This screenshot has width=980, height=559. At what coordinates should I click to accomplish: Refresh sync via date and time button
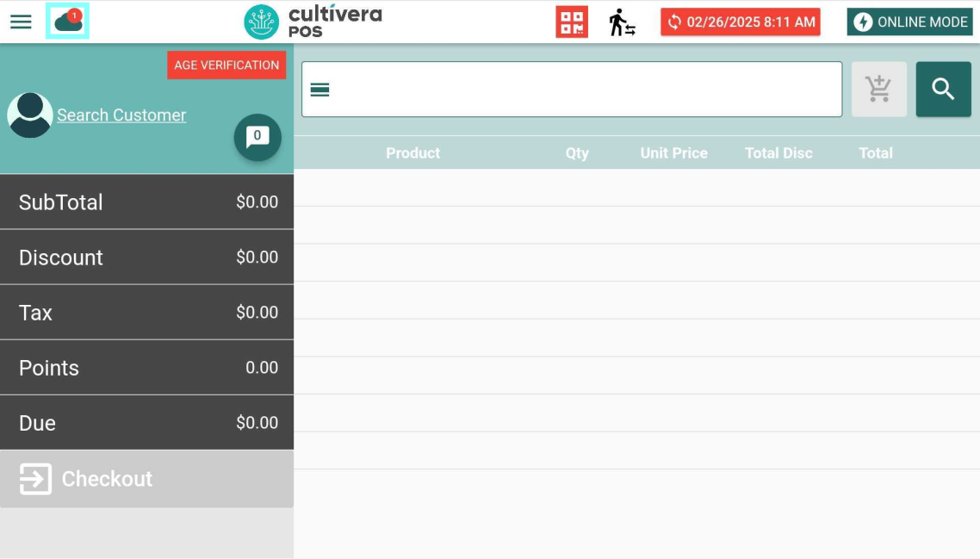pyautogui.click(x=741, y=22)
